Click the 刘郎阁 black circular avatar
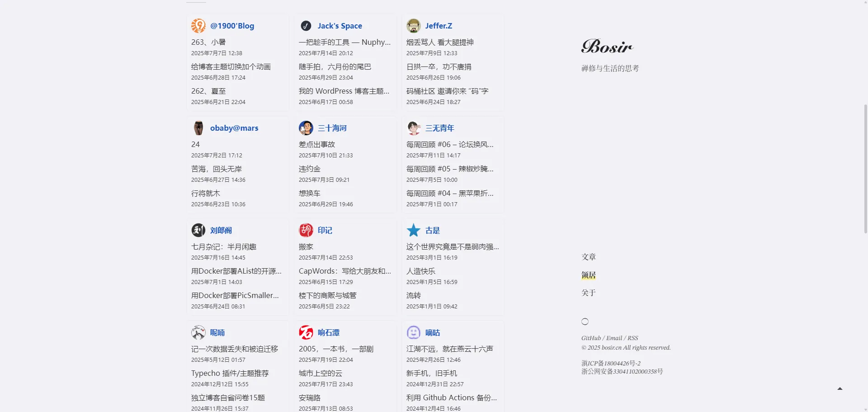Image resolution: width=868 pixels, height=412 pixels. point(198,230)
